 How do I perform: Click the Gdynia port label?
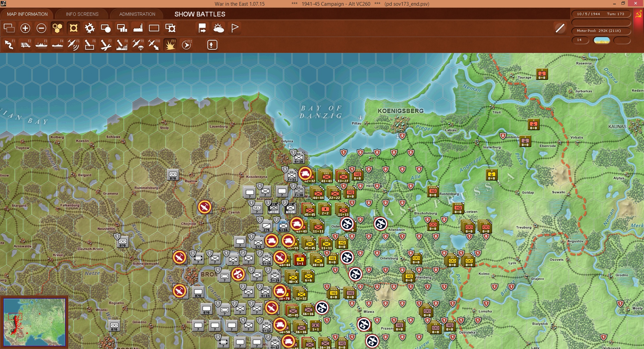point(287,141)
